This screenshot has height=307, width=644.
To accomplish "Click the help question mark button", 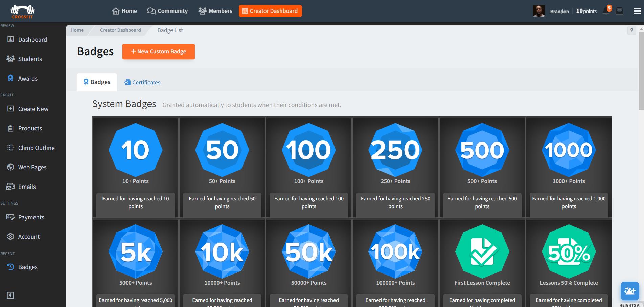I will [x=631, y=31].
